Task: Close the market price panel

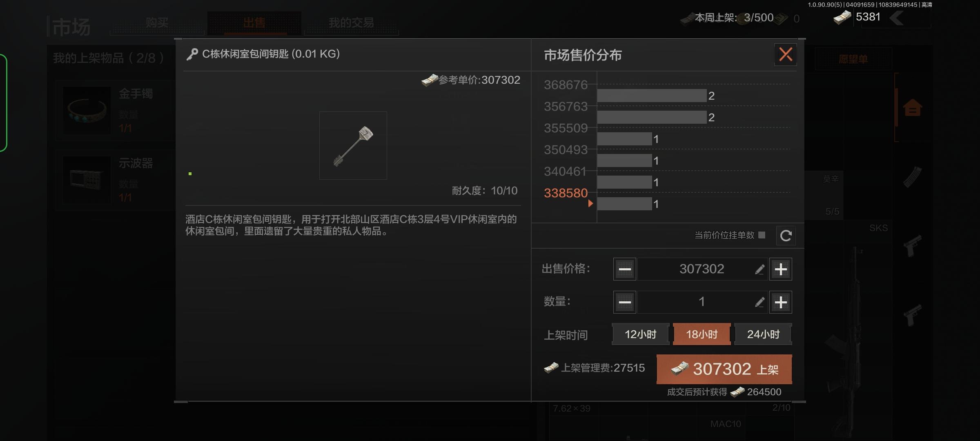Action: click(786, 54)
